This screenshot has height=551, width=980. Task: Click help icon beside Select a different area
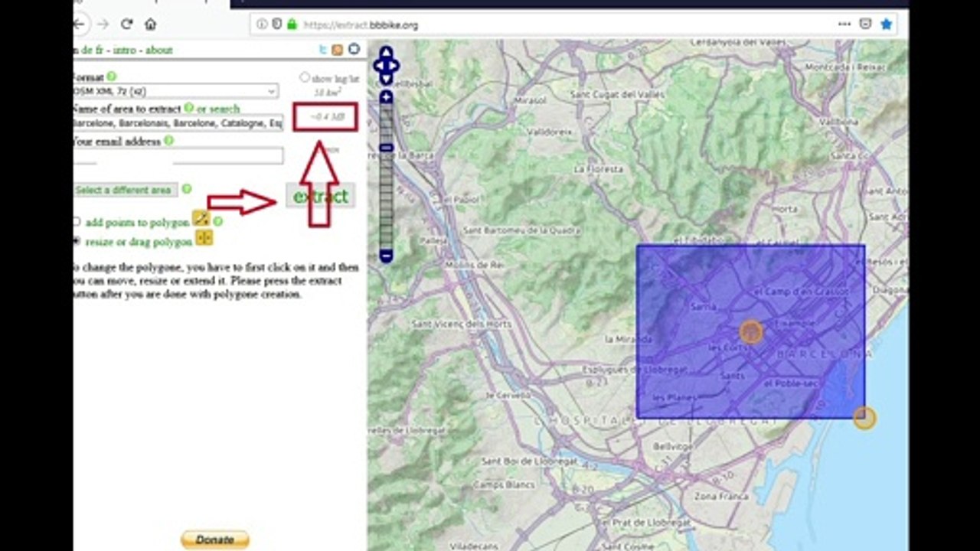[x=186, y=189]
